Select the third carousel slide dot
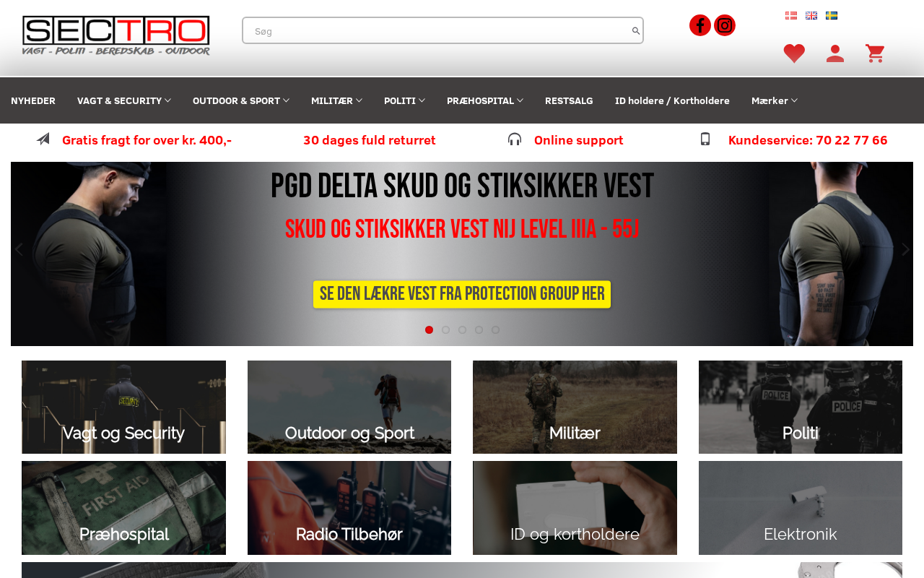 click(x=462, y=330)
